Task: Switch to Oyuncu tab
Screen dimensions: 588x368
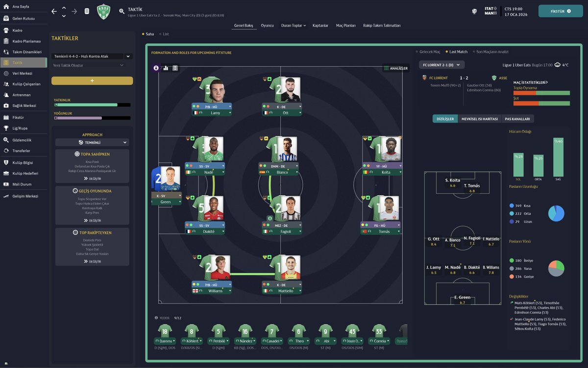Action: pyautogui.click(x=267, y=26)
